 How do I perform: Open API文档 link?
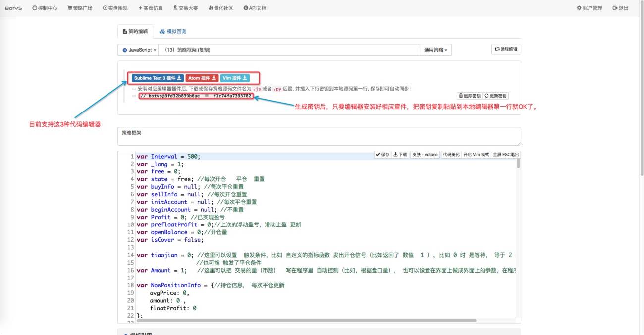255,8
